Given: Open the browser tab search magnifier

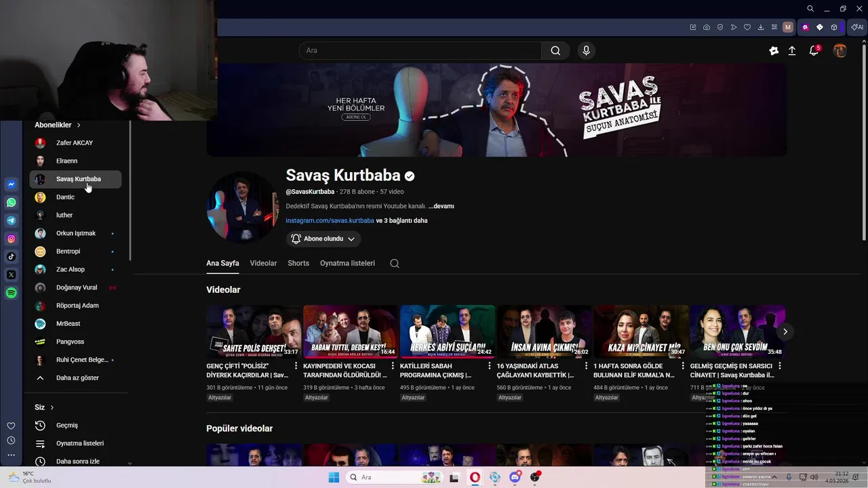Looking at the screenshot, I should pyautogui.click(x=810, y=9).
